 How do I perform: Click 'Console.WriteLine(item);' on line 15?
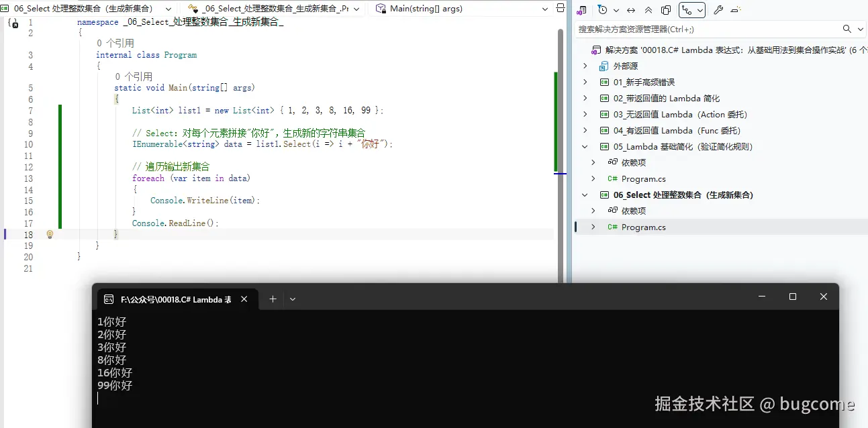(205, 201)
